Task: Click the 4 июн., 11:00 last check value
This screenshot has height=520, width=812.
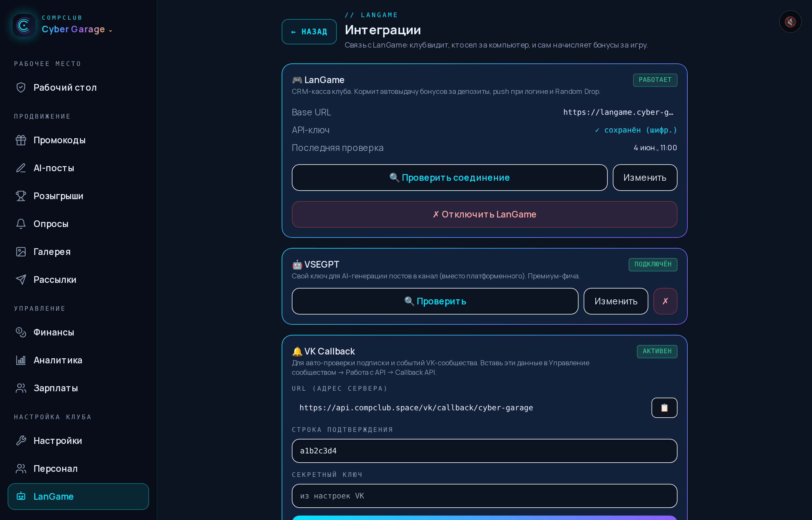Action: coord(655,148)
